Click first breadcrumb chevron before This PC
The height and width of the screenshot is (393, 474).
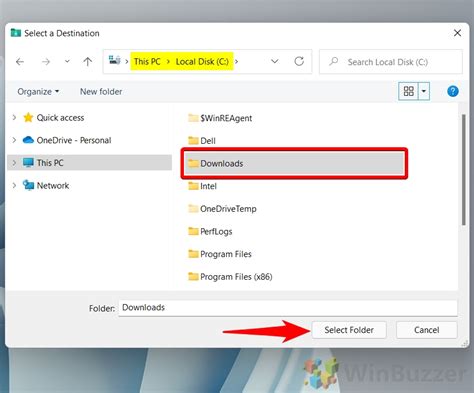click(x=127, y=62)
